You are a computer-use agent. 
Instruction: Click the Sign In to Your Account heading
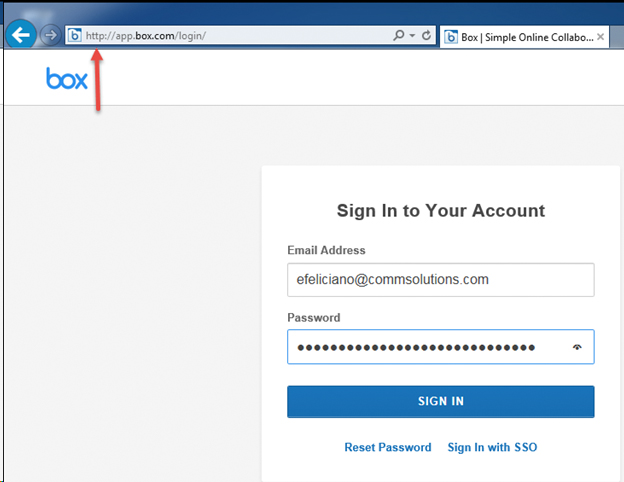point(441,211)
